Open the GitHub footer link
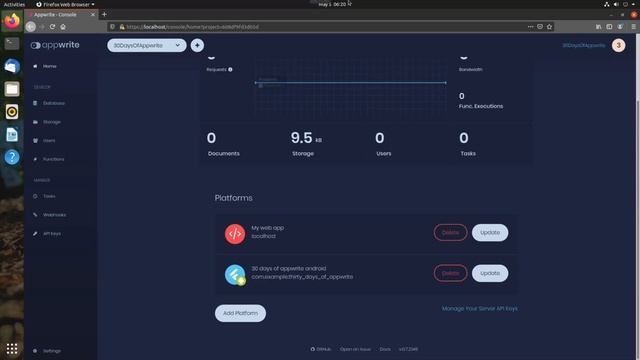Image resolution: width=640 pixels, height=360 pixels. pyautogui.click(x=321, y=349)
